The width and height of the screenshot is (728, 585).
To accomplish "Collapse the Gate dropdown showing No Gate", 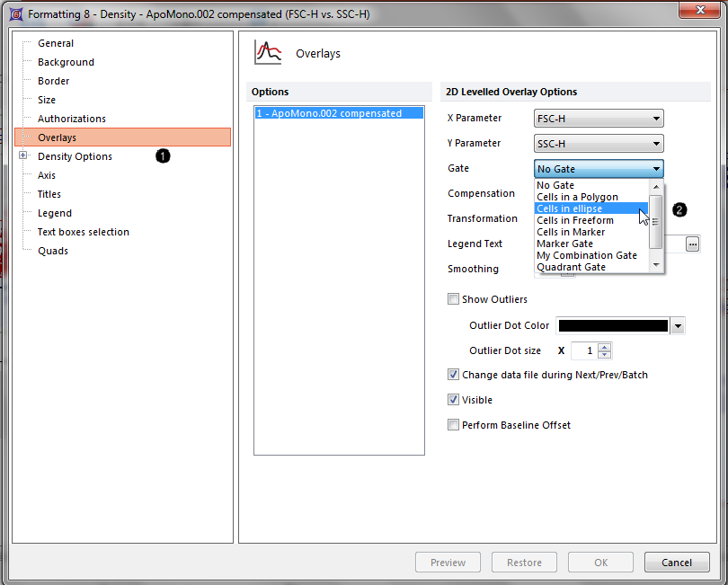I will click(657, 169).
